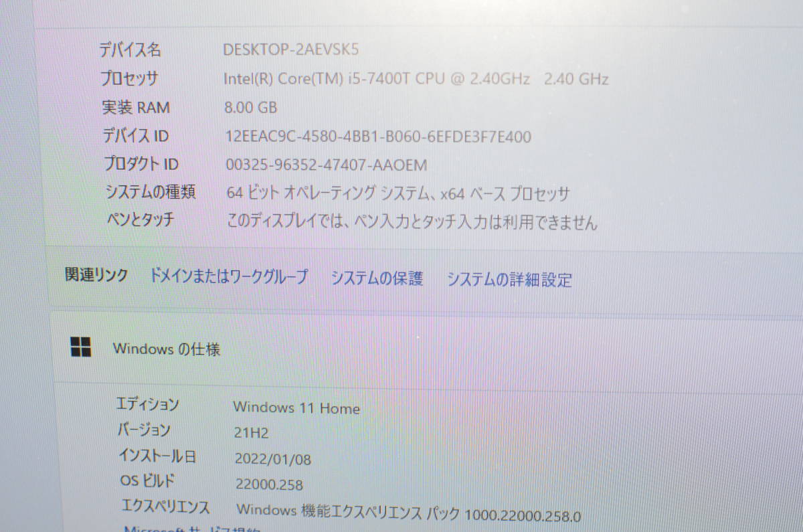Click the エクスペリエンス label
Viewport: 803px width, 532px height.
[165, 507]
